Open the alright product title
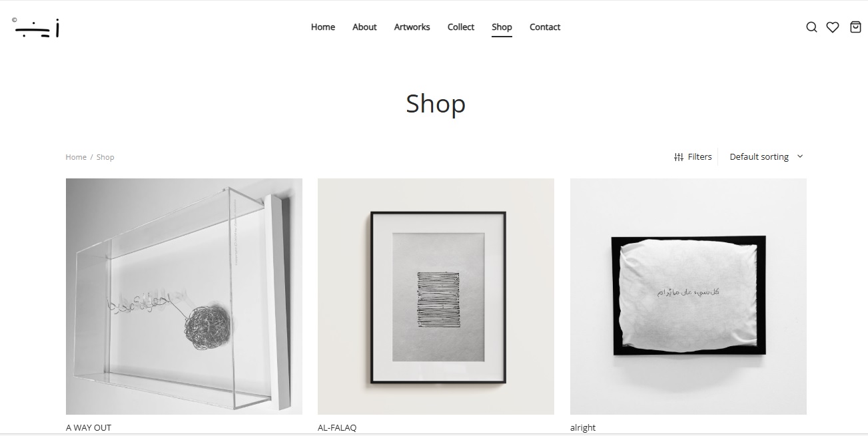 [x=583, y=427]
